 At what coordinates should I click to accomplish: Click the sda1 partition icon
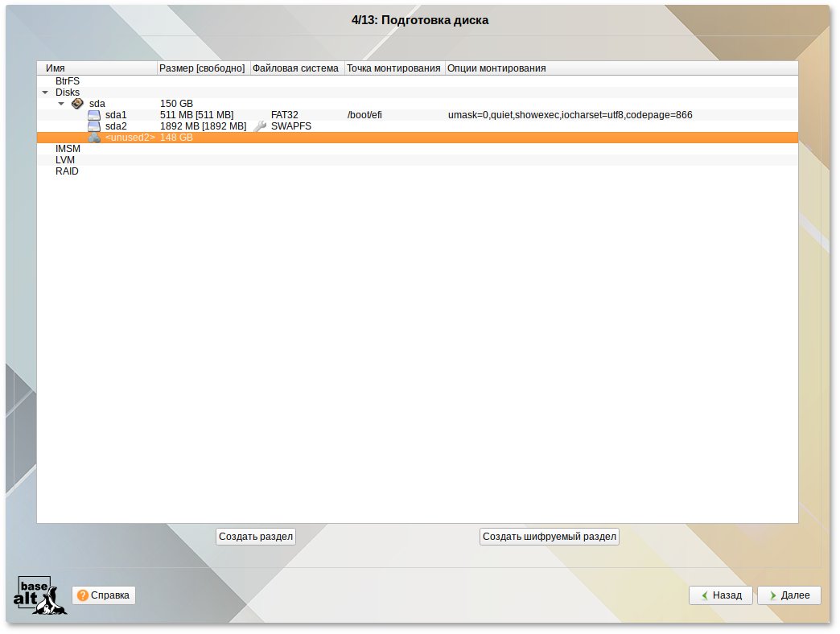point(94,115)
